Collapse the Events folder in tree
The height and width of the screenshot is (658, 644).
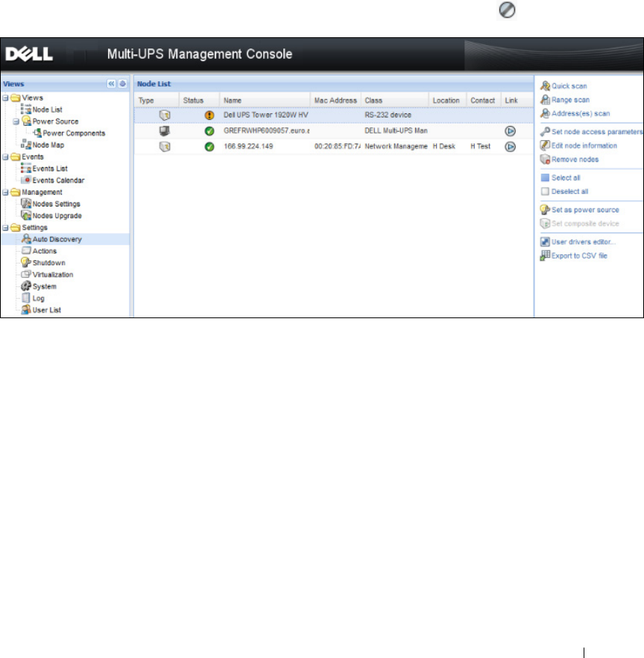pos(5,156)
